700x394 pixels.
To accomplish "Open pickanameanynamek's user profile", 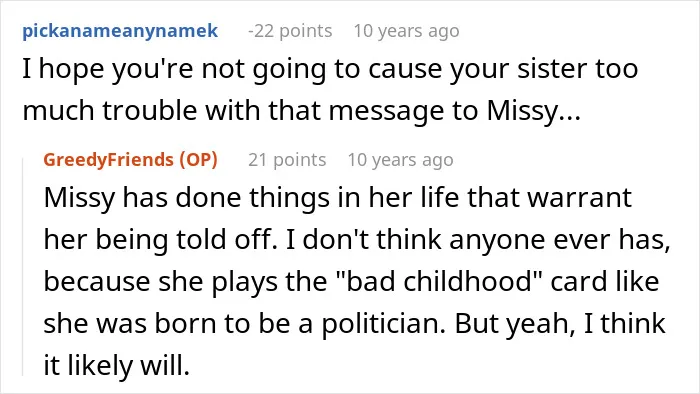I will 120,31.
